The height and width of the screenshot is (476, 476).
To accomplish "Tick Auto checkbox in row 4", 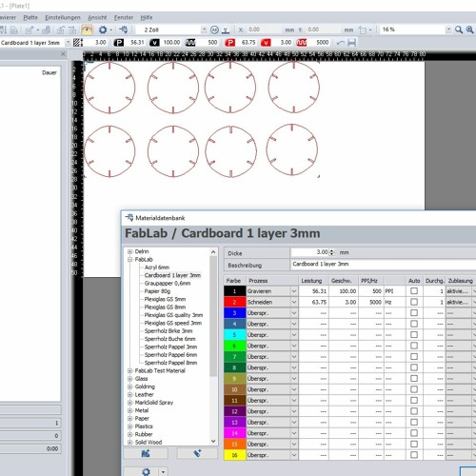I will (x=414, y=324).
